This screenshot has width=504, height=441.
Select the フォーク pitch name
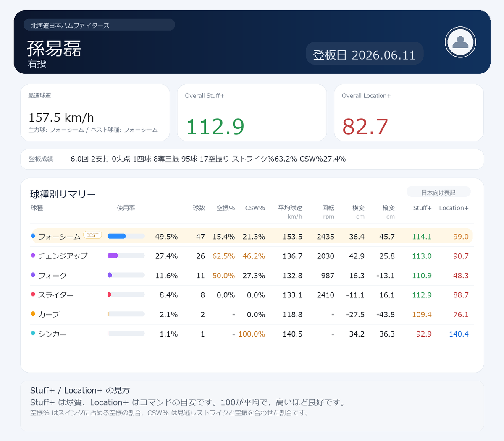coord(52,276)
